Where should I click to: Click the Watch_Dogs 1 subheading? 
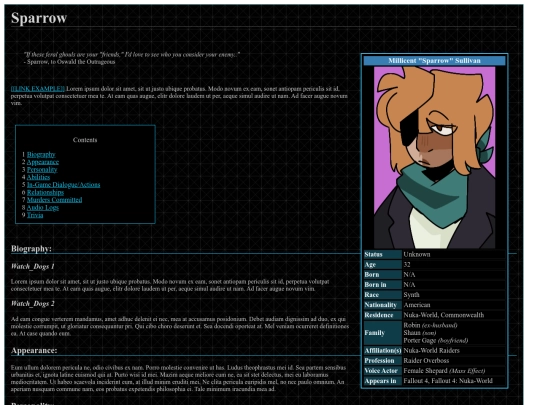click(x=33, y=266)
